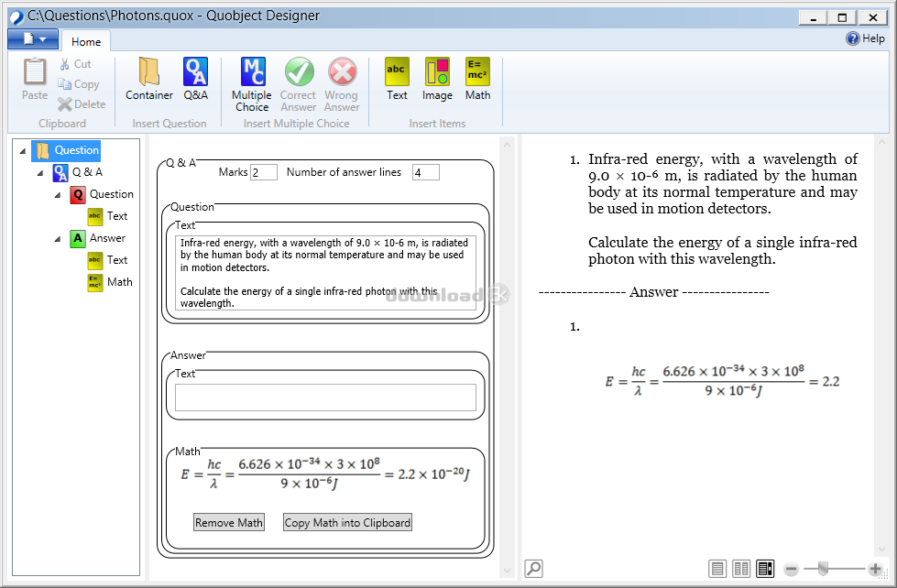Open Help from the top-right icon

[x=852, y=38]
